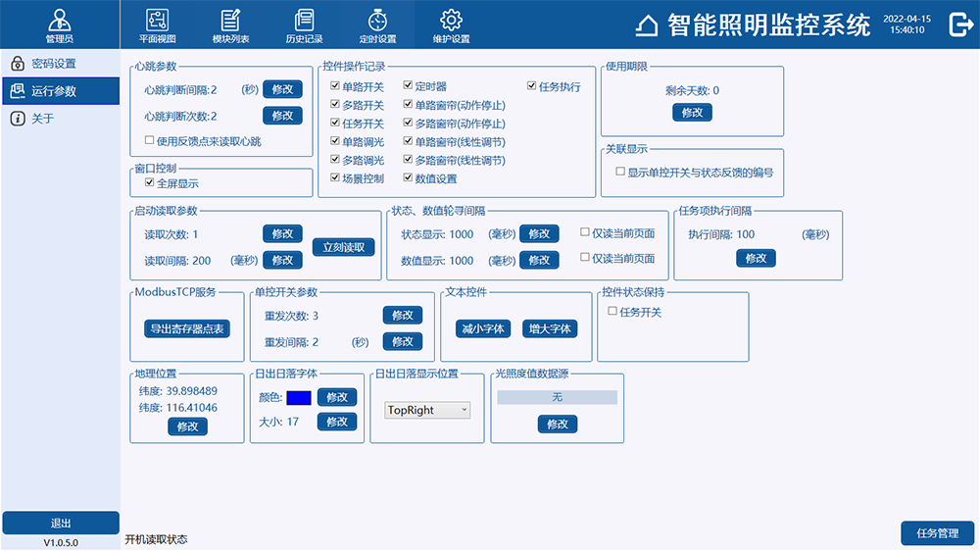Viewport: 980px width, 551px height.
Task: Click the blue sunrise/sunset font color swatch
Action: click(299, 398)
